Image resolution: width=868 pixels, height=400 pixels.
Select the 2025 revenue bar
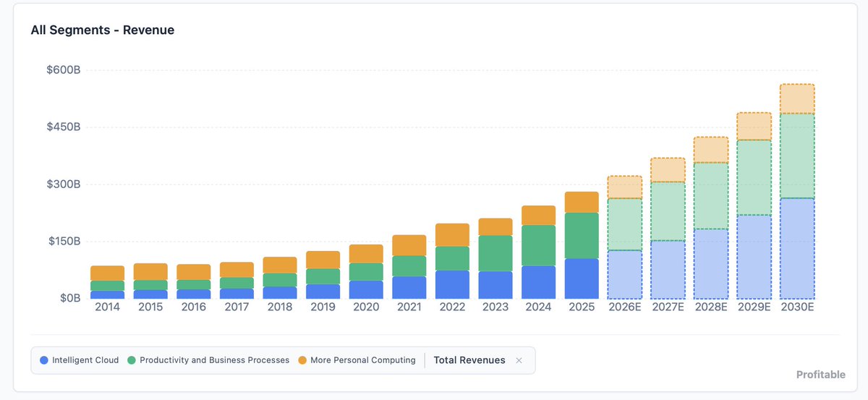click(x=582, y=245)
